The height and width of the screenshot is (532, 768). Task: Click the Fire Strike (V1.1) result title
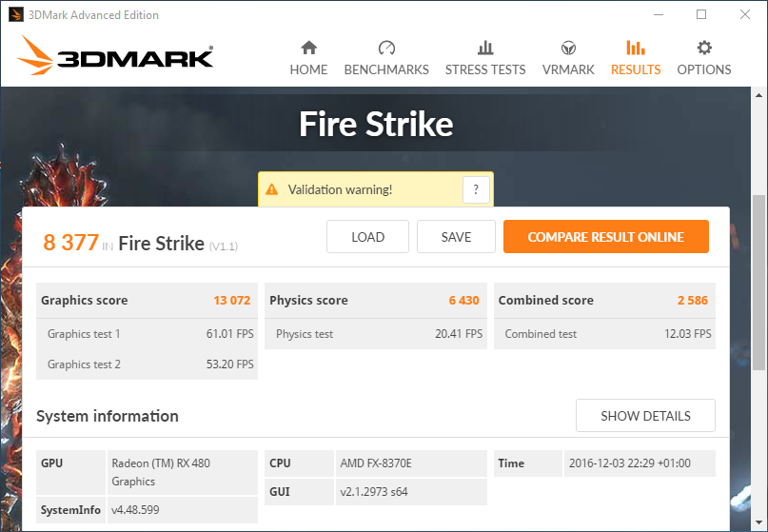(x=178, y=244)
